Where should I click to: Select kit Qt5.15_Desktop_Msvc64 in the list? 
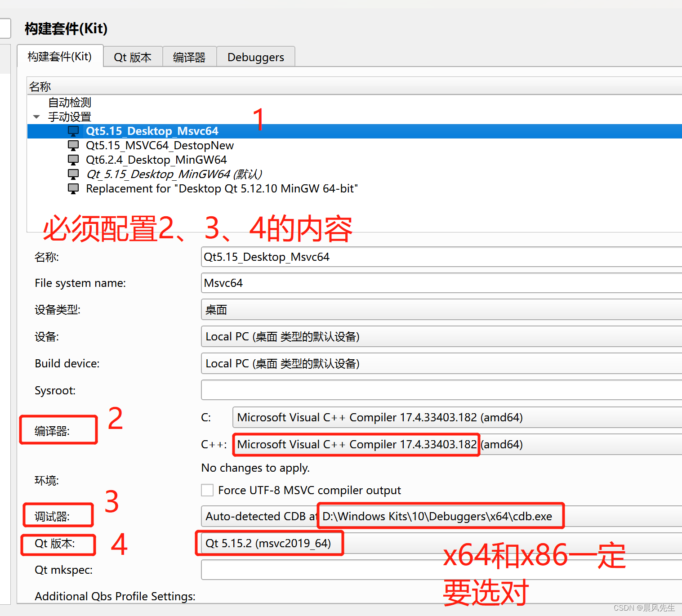(355, 131)
